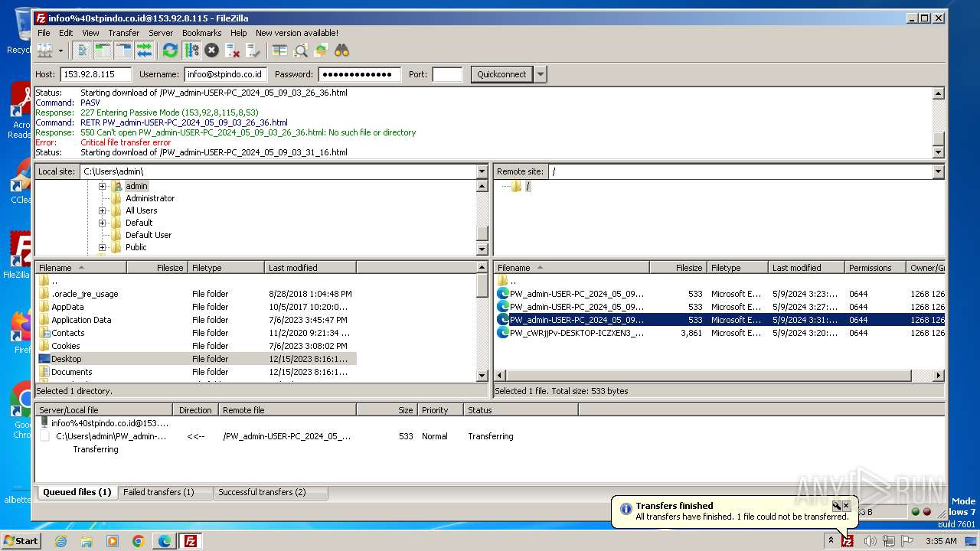Open the Transfer menu
This screenshot has height=551, width=980.
coord(123,33)
